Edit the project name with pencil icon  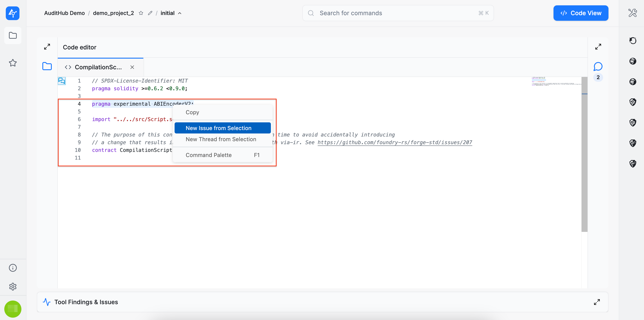(150, 13)
